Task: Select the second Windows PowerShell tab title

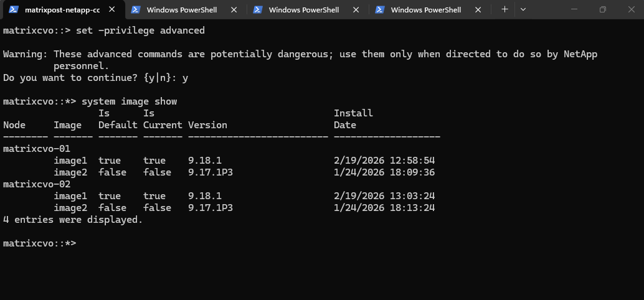Action: pos(182,9)
